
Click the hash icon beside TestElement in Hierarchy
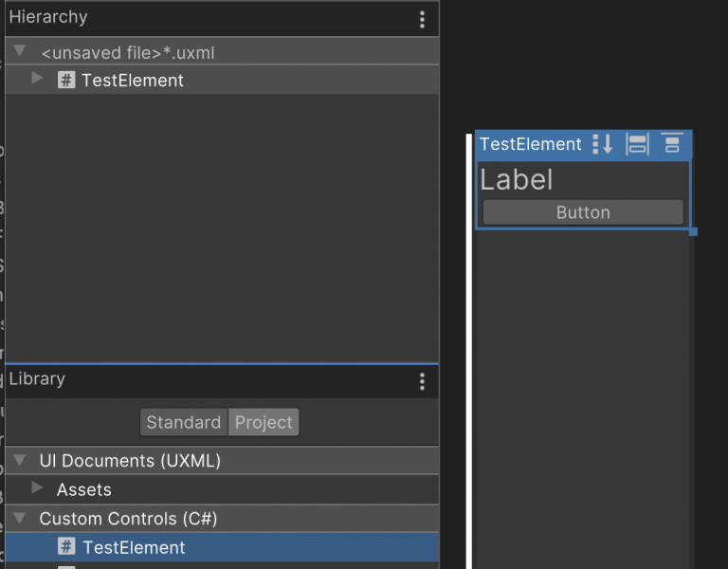pyautogui.click(x=66, y=81)
